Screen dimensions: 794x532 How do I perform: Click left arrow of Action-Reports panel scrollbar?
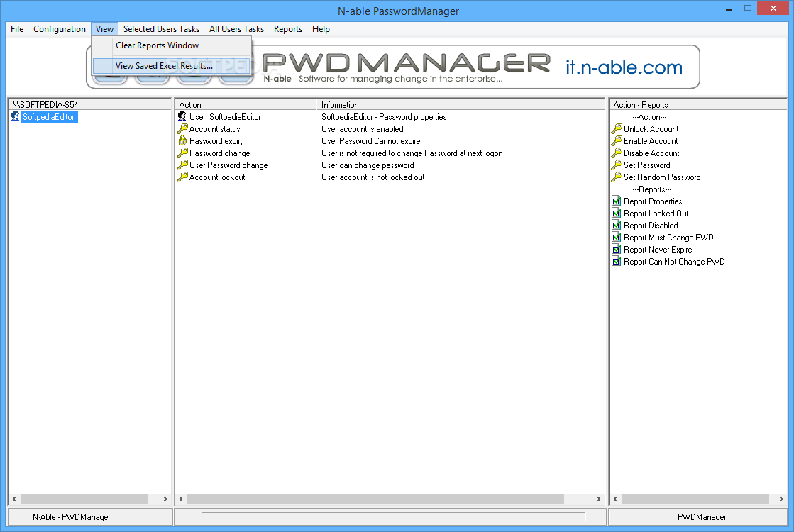(615, 499)
